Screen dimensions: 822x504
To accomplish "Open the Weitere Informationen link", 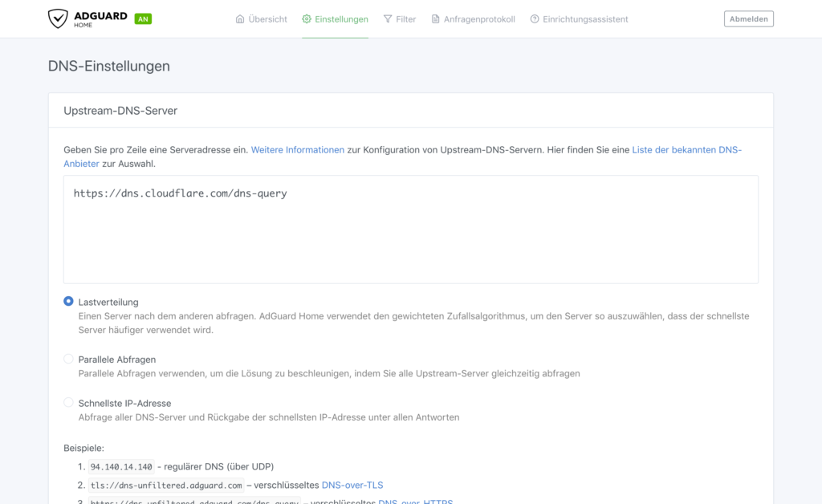I will tap(298, 150).
